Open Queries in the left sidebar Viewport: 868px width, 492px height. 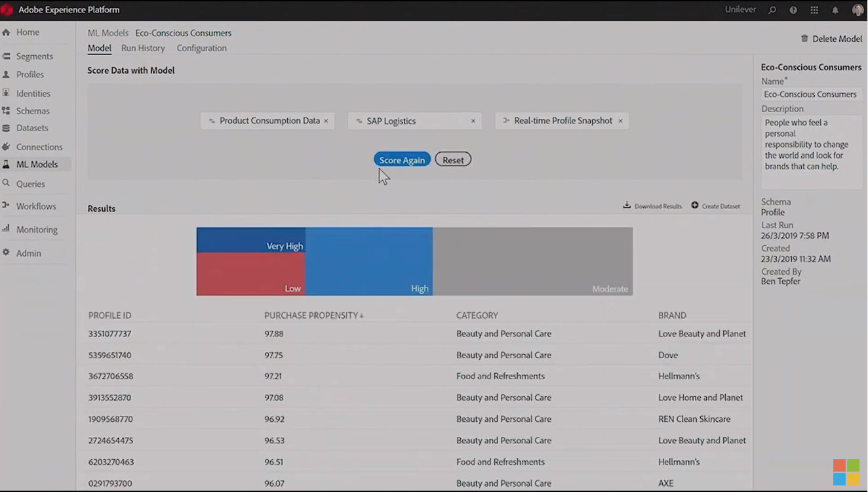click(31, 184)
